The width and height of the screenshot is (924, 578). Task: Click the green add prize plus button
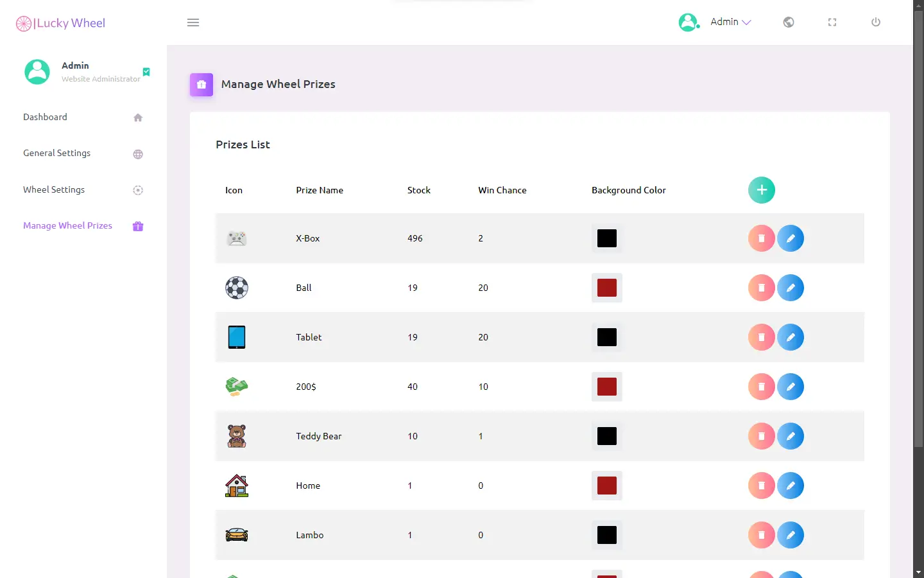coord(762,190)
